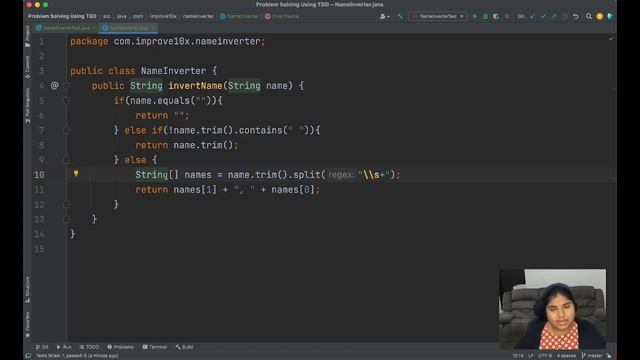Collapse fold marker at line 9
Viewport: 640px width, 360px height.
click(66, 160)
